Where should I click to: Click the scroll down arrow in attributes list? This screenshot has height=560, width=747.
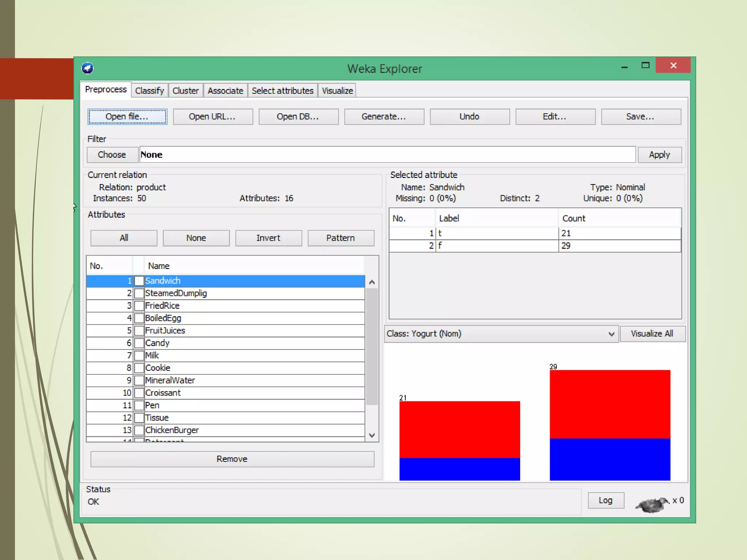click(372, 435)
